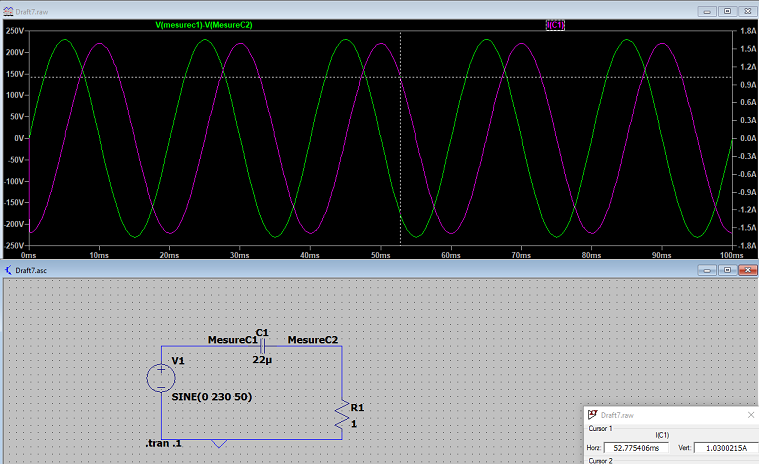Click the .tran .1 simulation directive

tap(164, 442)
